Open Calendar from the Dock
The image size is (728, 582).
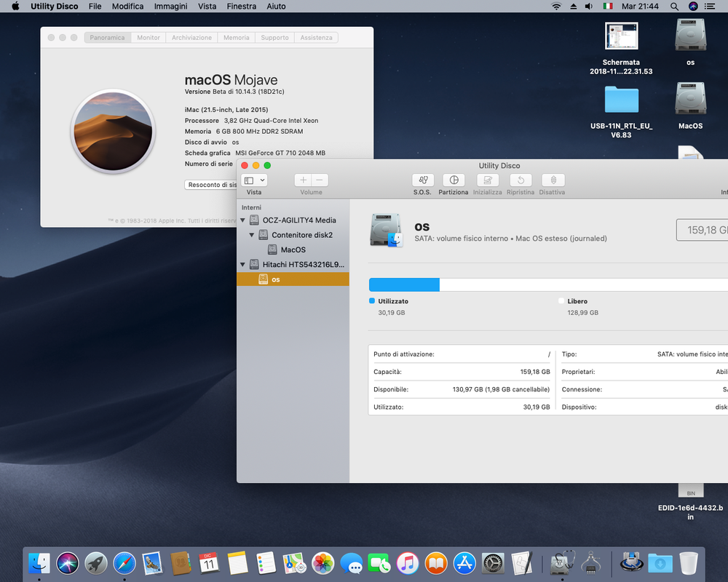[209, 563]
